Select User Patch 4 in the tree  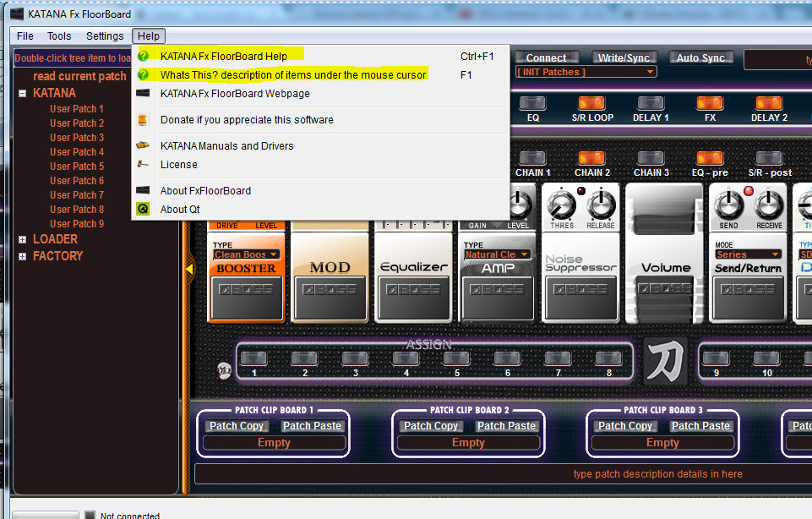point(77,152)
